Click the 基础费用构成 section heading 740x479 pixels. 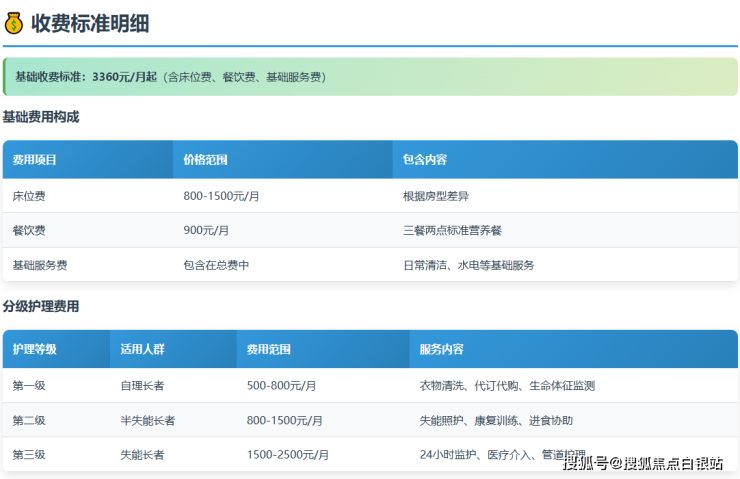(41, 117)
